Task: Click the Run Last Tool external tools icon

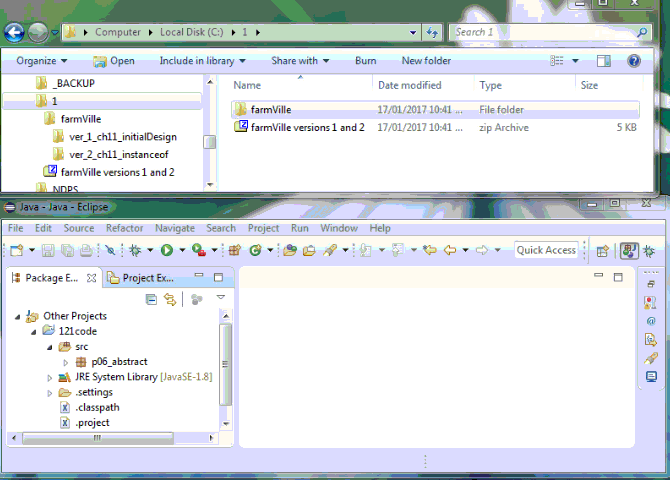Action: point(199,250)
